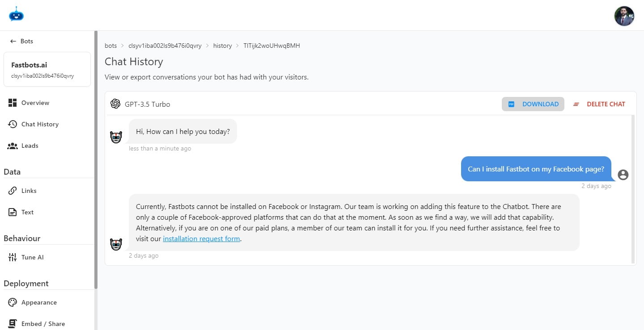This screenshot has width=644, height=330.
Task: Click the visitor account icon
Action: [x=623, y=175]
